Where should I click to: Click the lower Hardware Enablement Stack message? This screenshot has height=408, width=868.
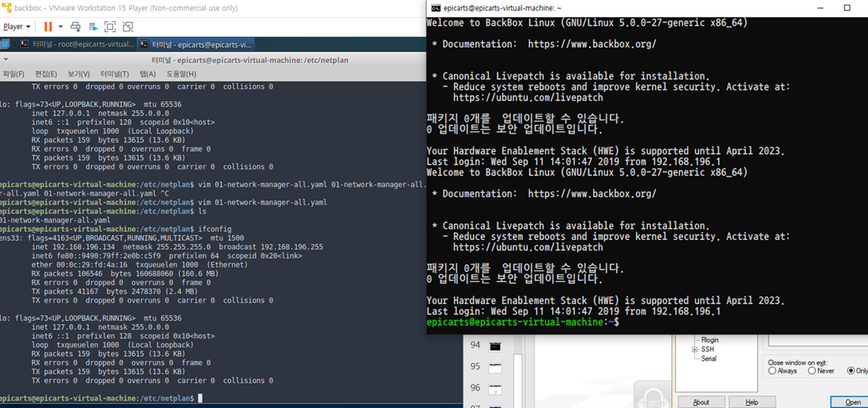click(x=605, y=301)
